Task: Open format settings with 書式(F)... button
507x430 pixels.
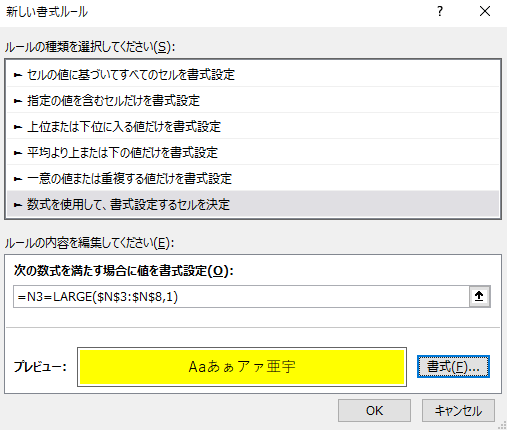Action: point(453,367)
